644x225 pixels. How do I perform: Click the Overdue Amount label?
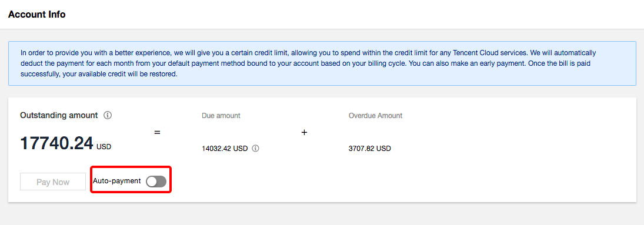pyautogui.click(x=375, y=116)
